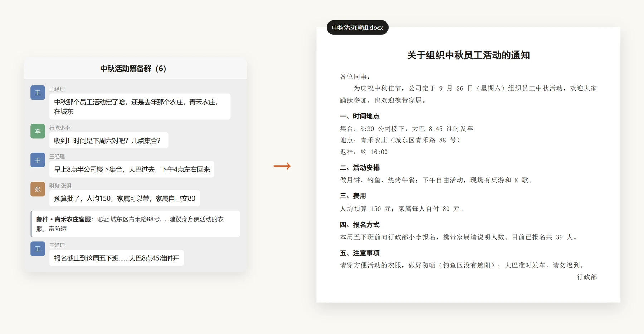Click the line "返程：约 16:00"

[x=364, y=152]
